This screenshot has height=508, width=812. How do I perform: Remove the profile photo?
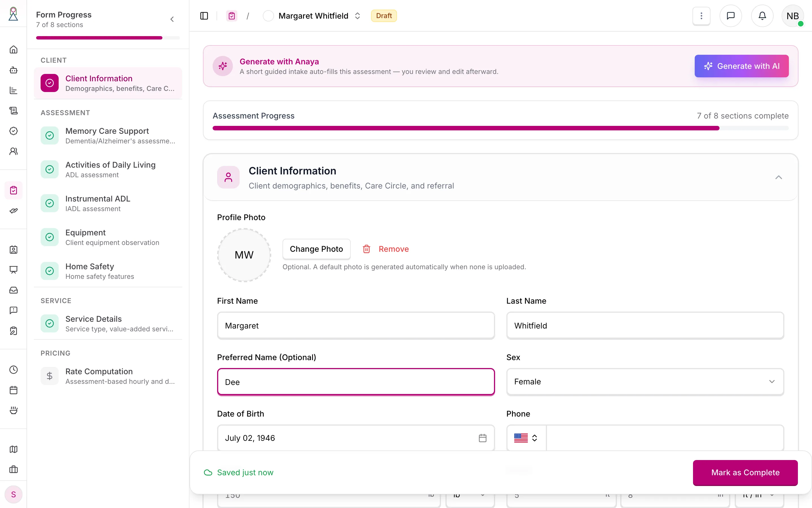click(385, 249)
